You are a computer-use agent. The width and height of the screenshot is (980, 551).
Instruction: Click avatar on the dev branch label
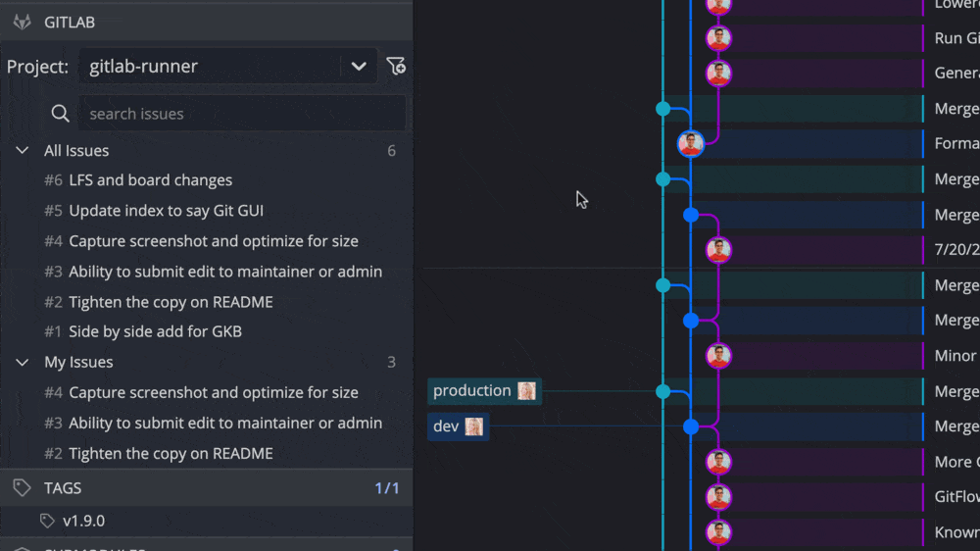click(x=473, y=426)
